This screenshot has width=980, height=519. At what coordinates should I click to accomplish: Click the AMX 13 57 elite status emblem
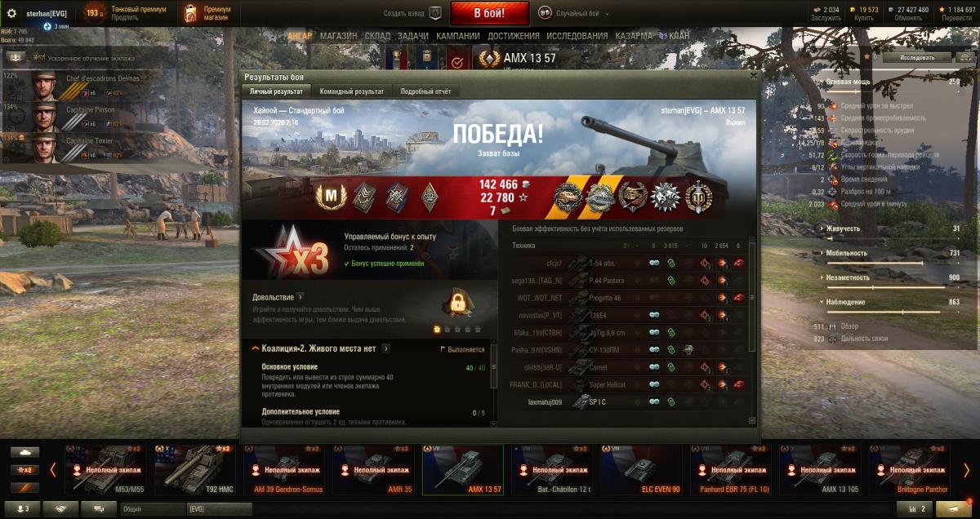tap(490, 59)
